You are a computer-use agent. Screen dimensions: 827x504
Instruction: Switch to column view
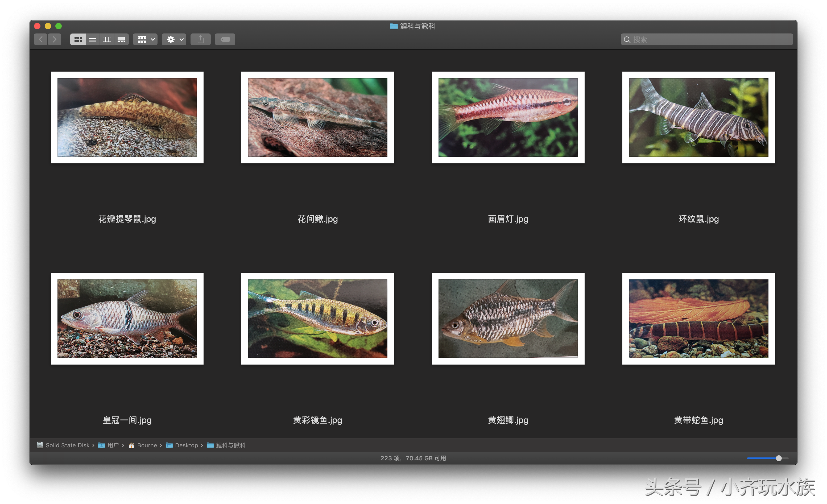point(107,40)
